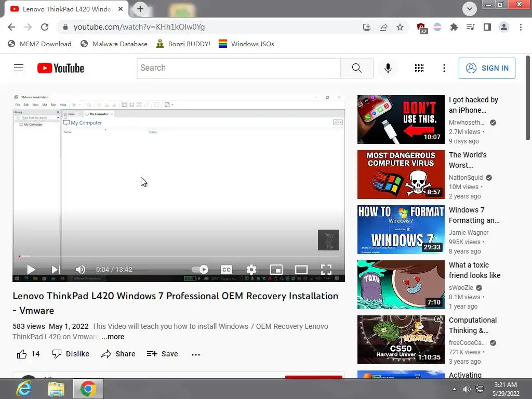This screenshot has width=532, height=399.
Task: Open 'Computational Thinking &...' title
Action: 473,325
